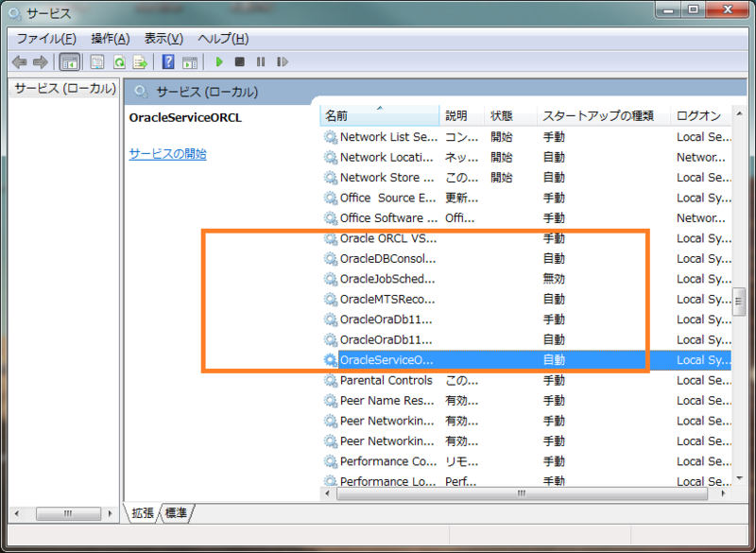Screen dimensions: 756x553
Task: Select the OracleMTSReco... service row
Action: point(527,299)
